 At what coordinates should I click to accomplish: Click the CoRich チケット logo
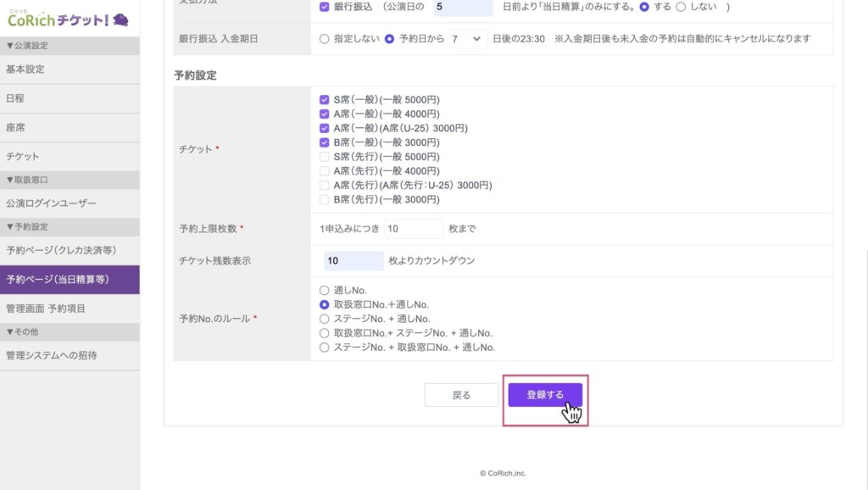click(x=68, y=18)
